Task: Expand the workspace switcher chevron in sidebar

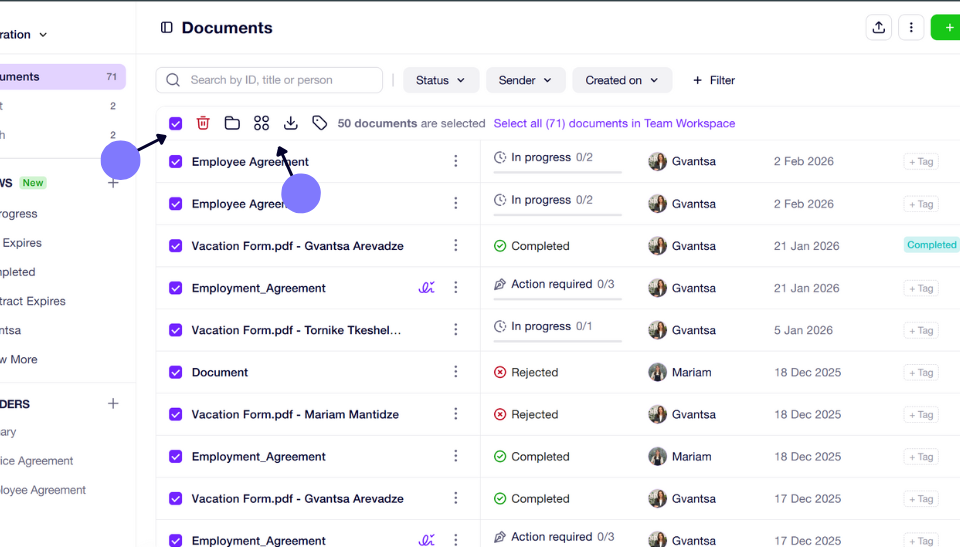Action: pos(43,35)
